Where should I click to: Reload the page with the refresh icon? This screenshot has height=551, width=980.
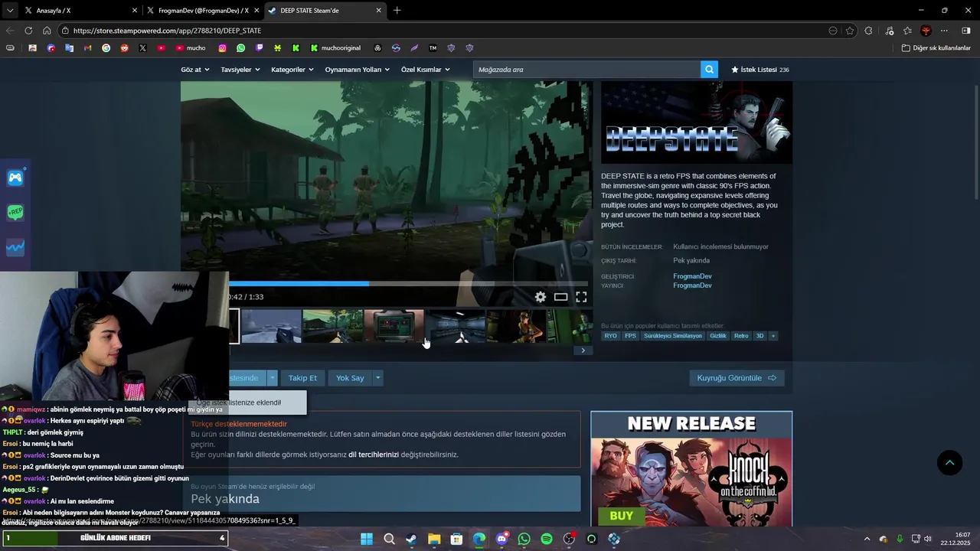tap(28, 31)
